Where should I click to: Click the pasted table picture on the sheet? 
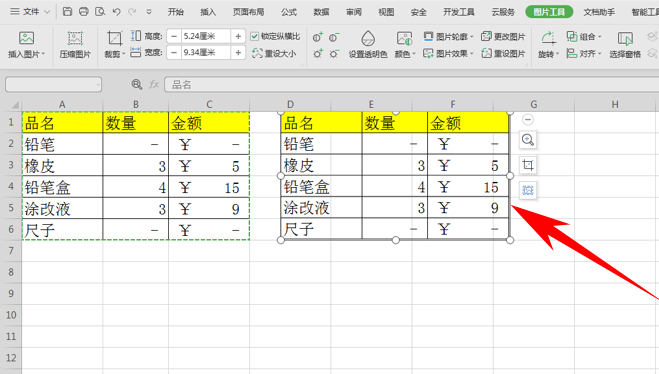point(395,176)
